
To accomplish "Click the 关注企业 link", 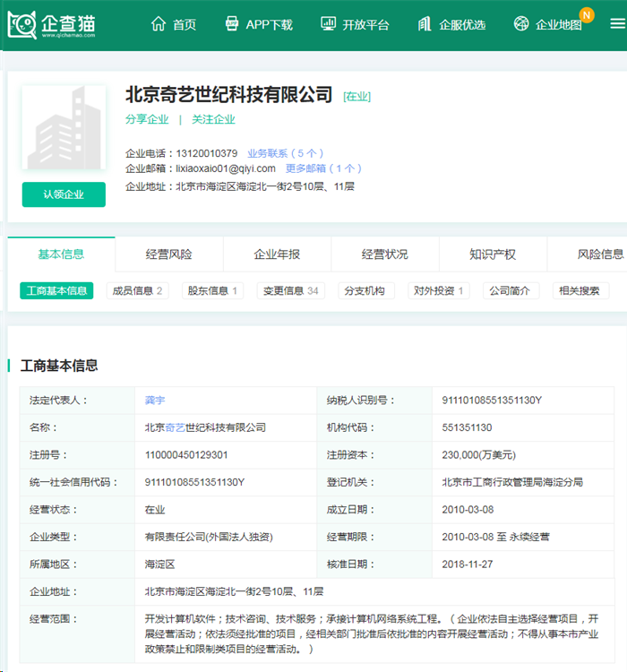I will (x=213, y=119).
